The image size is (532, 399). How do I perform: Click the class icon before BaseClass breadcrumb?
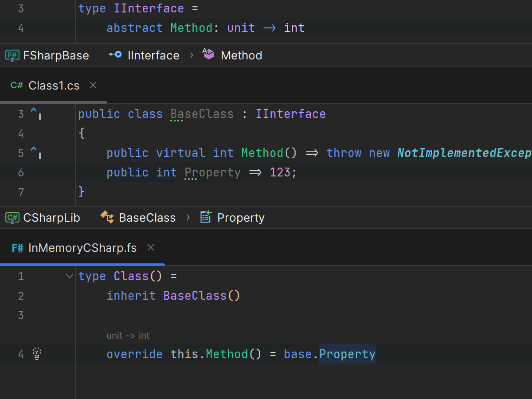pyautogui.click(x=107, y=217)
